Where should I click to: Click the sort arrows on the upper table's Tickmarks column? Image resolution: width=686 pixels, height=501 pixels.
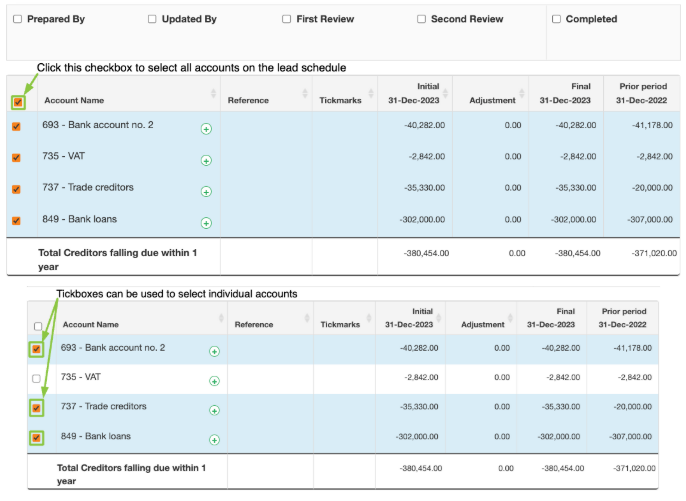point(369,94)
